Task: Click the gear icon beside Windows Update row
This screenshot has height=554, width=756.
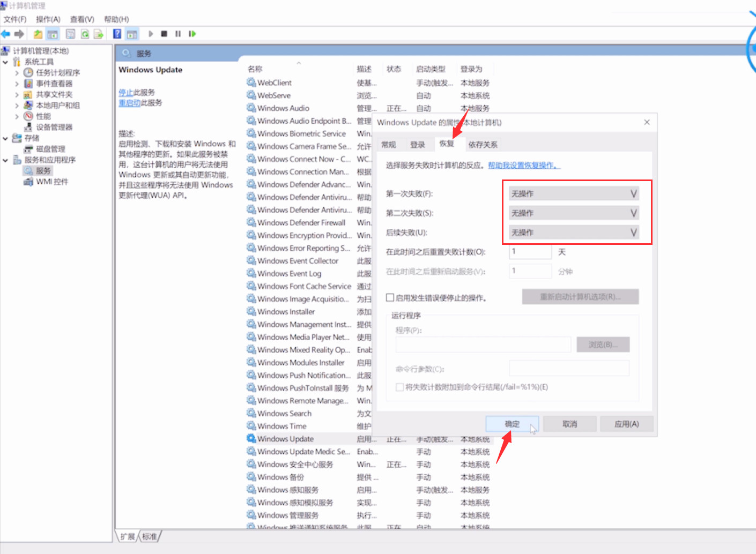Action: coord(251,438)
